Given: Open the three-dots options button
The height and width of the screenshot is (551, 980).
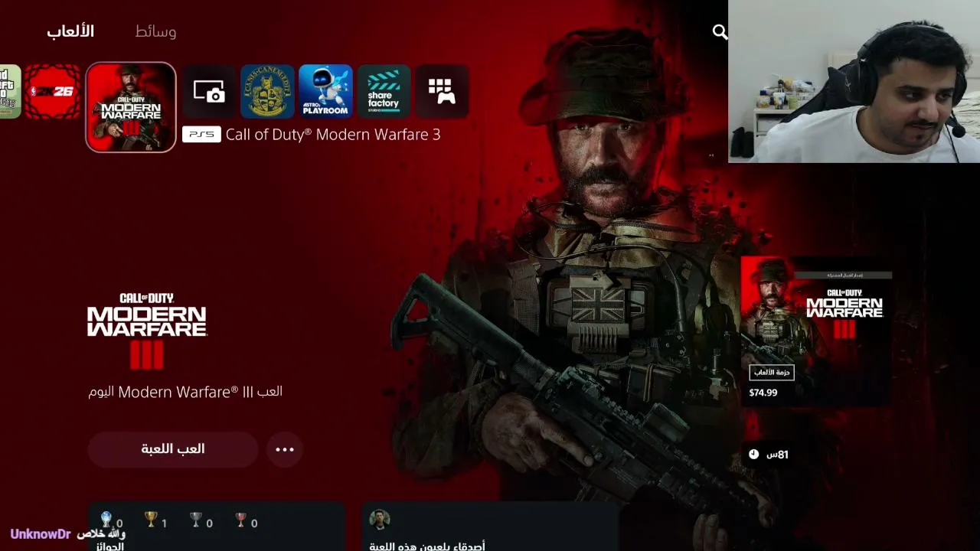Looking at the screenshot, I should click(285, 449).
